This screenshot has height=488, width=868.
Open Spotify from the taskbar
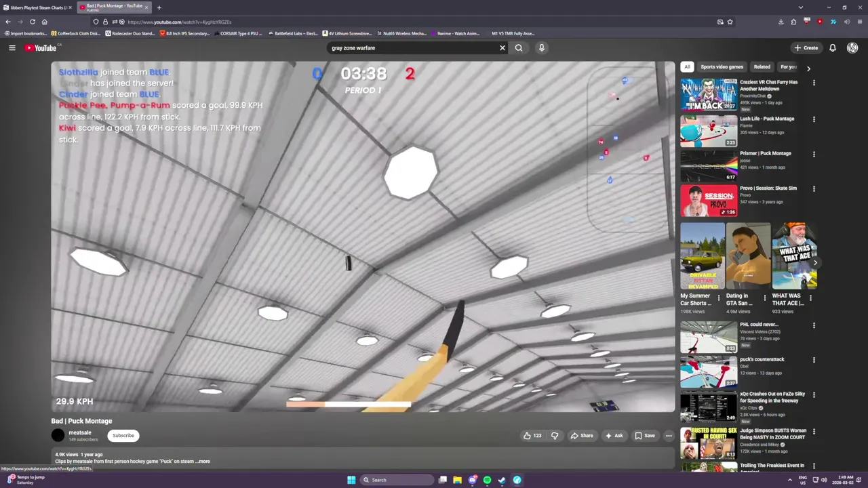coord(487,480)
